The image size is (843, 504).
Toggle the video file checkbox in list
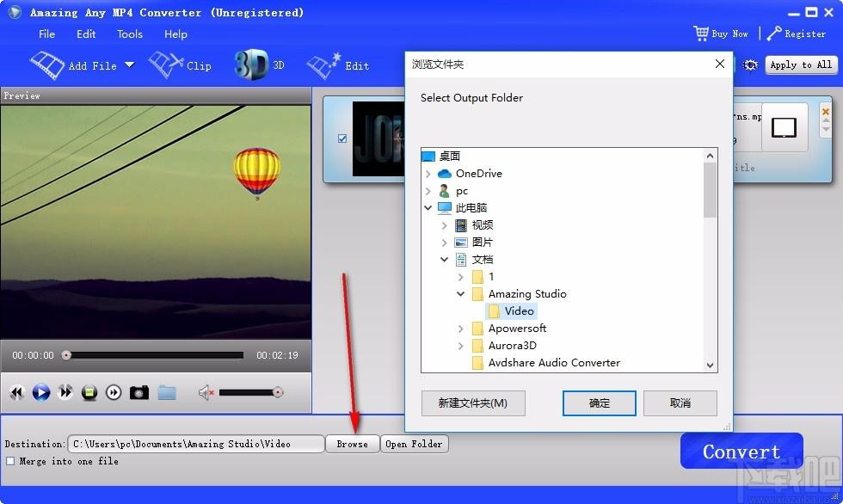pyautogui.click(x=342, y=138)
